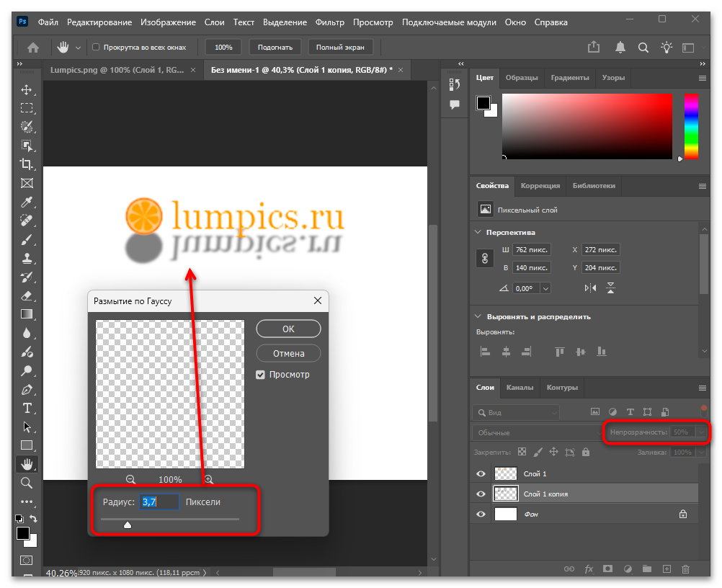722x588 pixels.
Task: Open the Редактирование menu
Action: (99, 22)
